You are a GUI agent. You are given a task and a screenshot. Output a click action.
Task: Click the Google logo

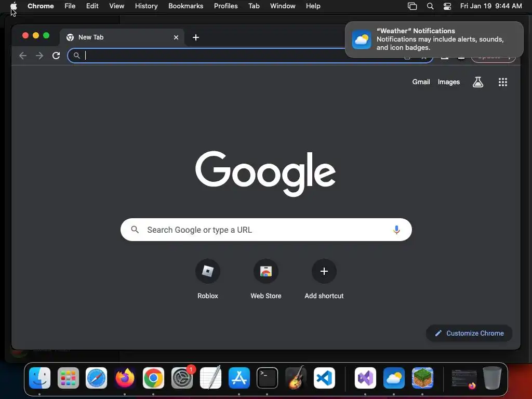point(265,174)
